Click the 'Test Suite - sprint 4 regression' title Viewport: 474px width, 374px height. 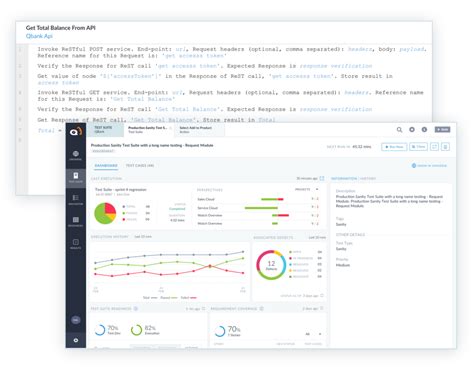tap(121, 190)
